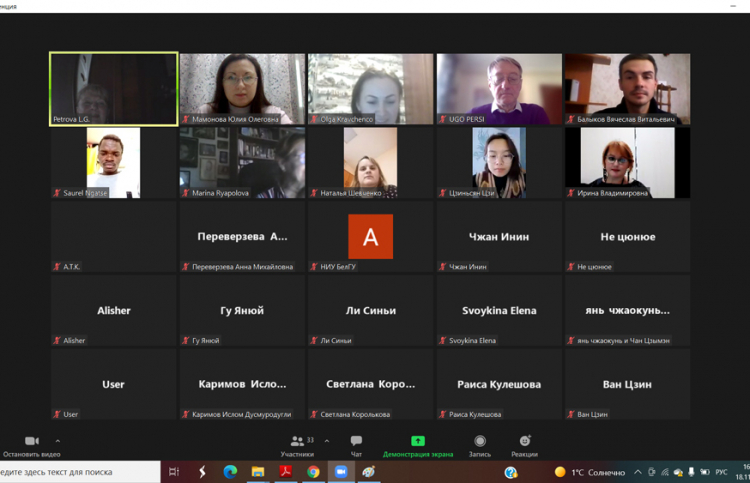
Task: Open the Reactions menu
Action: 524,443
